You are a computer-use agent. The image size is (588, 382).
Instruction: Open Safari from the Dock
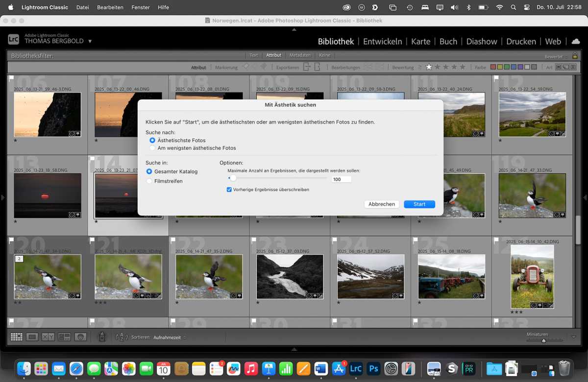tap(76, 368)
